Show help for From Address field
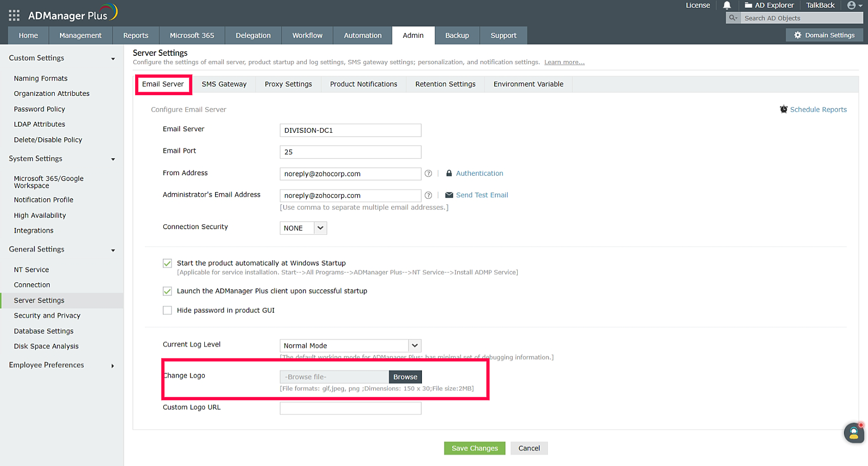This screenshot has width=868, height=466. tap(428, 174)
